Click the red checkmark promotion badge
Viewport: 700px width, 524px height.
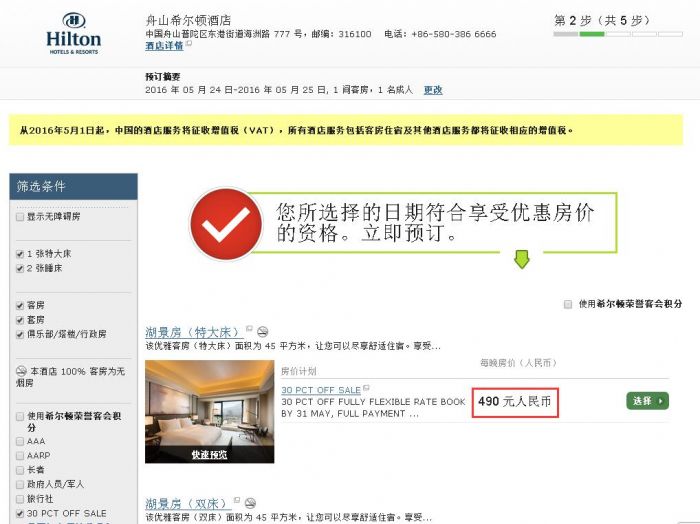pos(226,224)
